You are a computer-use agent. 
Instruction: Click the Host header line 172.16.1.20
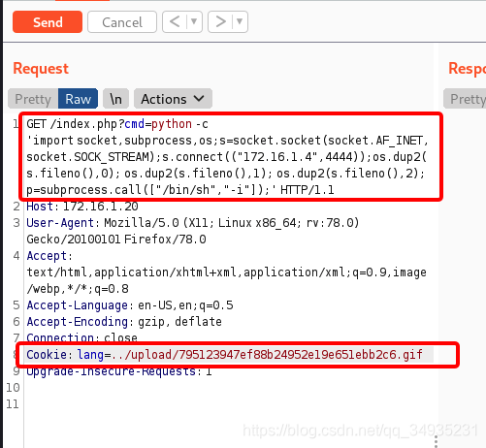tap(82, 207)
